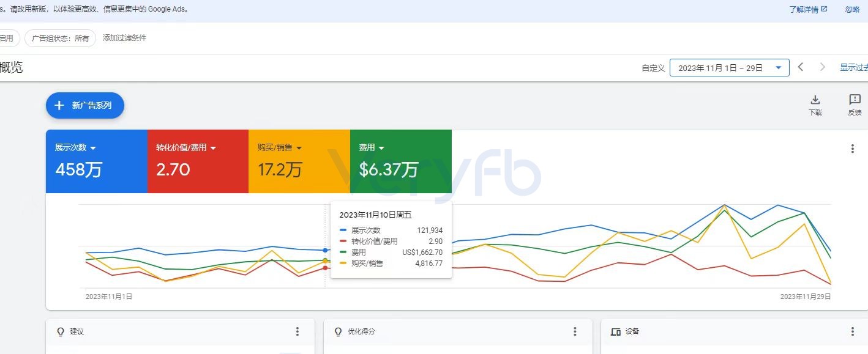Click the 优化得分 card title
This screenshot has height=354, width=868.
click(361, 331)
